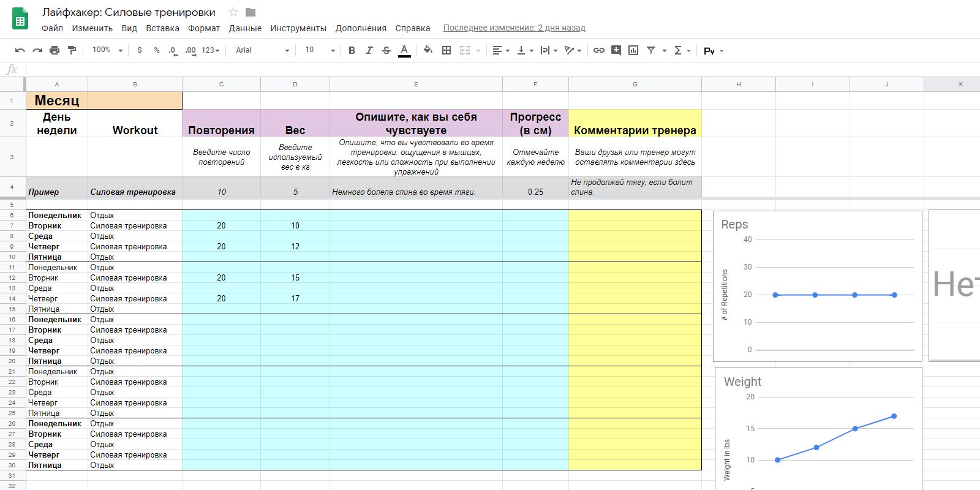Toggle strikethrough formatting

[x=386, y=50]
